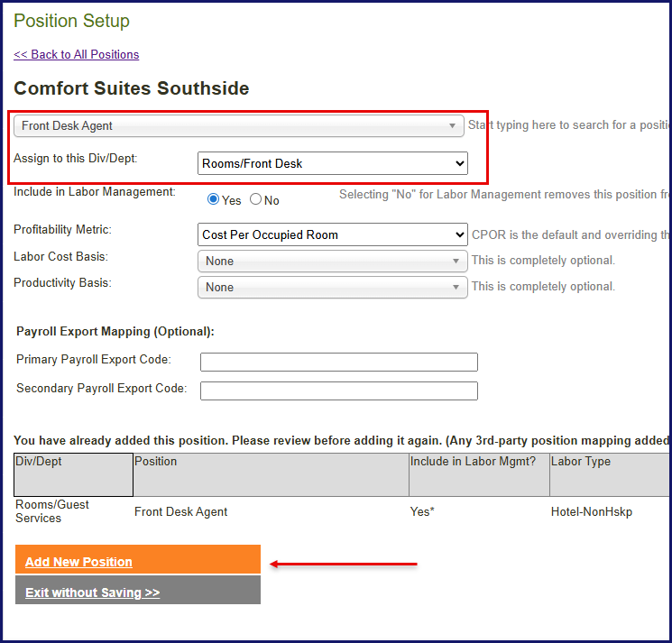This screenshot has height=643, width=672.
Task: Open the Productivity Basis dropdown
Action: (332, 288)
